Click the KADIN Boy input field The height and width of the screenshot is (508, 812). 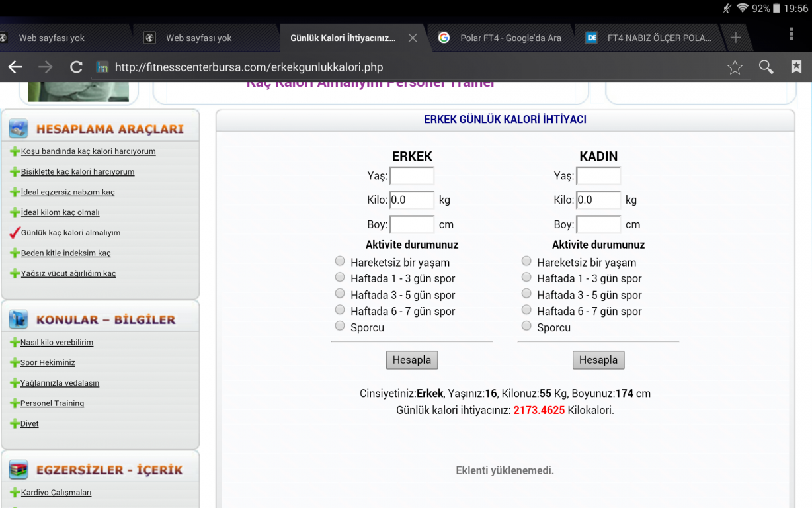pos(598,224)
